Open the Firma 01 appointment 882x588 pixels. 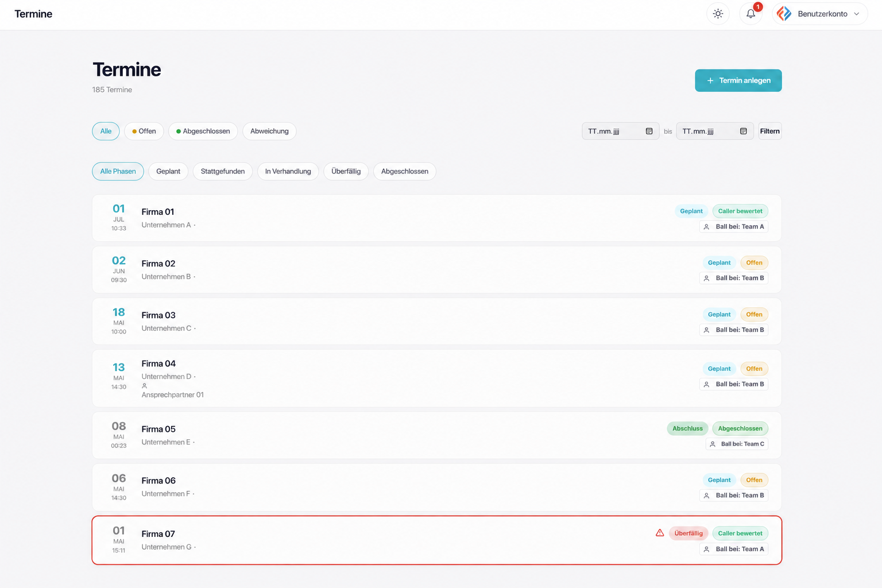tap(436, 218)
